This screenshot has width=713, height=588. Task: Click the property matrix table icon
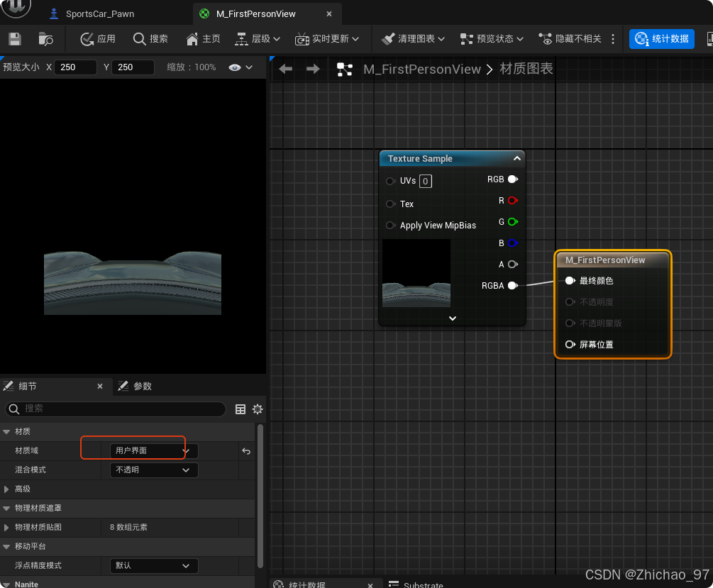coord(241,409)
